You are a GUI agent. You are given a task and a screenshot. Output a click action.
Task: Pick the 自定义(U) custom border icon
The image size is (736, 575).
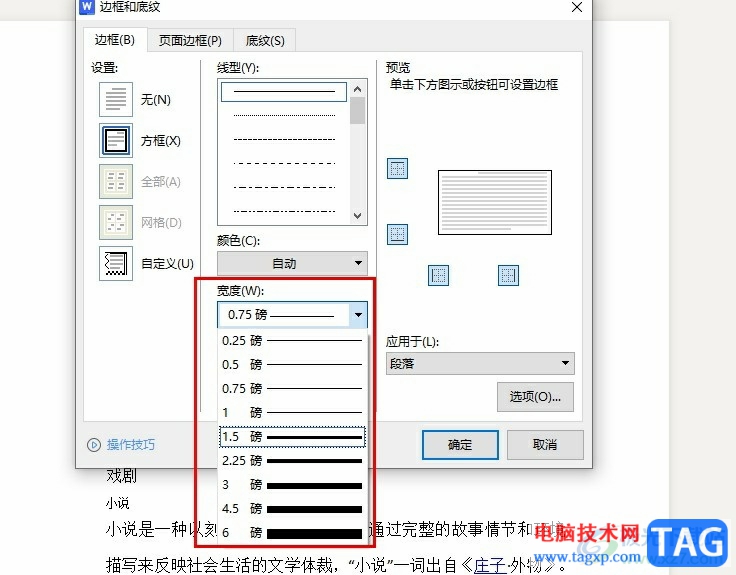click(116, 263)
